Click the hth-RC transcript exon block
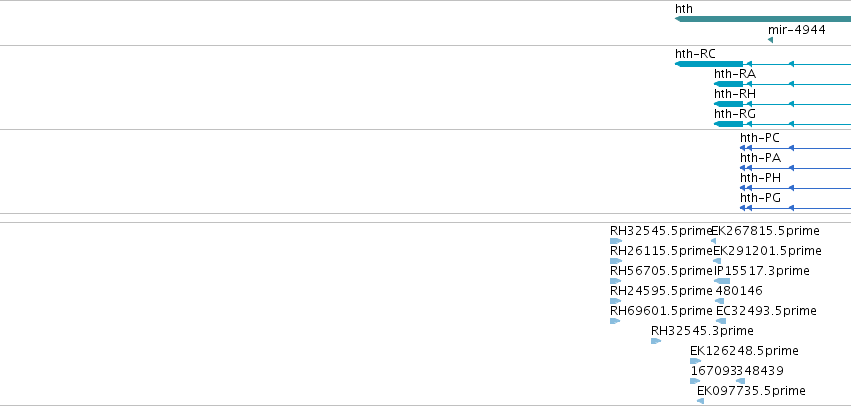 click(x=709, y=64)
